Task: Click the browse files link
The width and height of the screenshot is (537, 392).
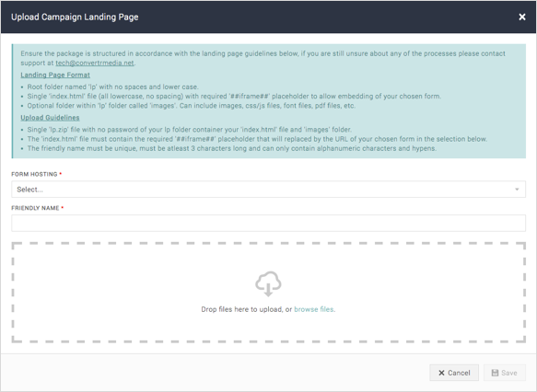Action: pos(314,309)
